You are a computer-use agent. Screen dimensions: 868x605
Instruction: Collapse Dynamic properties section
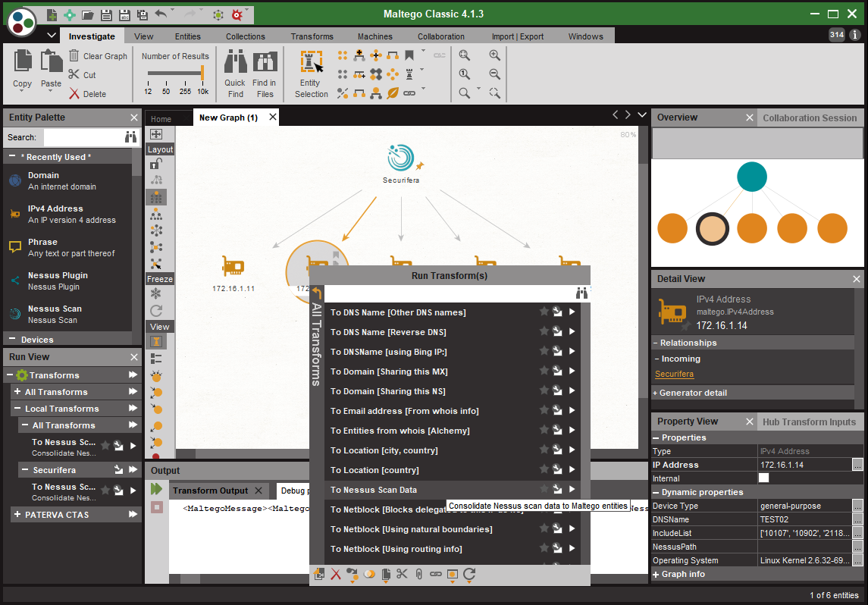656,492
